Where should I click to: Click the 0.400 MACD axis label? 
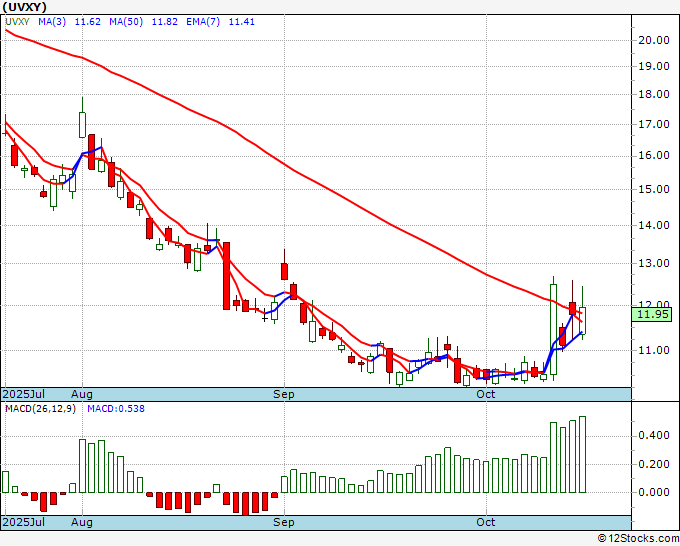654,436
